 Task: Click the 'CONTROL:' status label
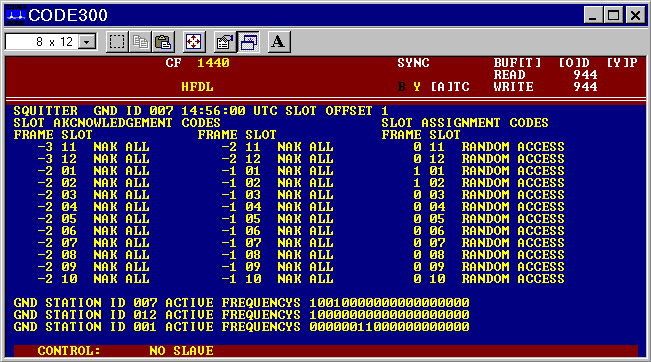coord(69,351)
